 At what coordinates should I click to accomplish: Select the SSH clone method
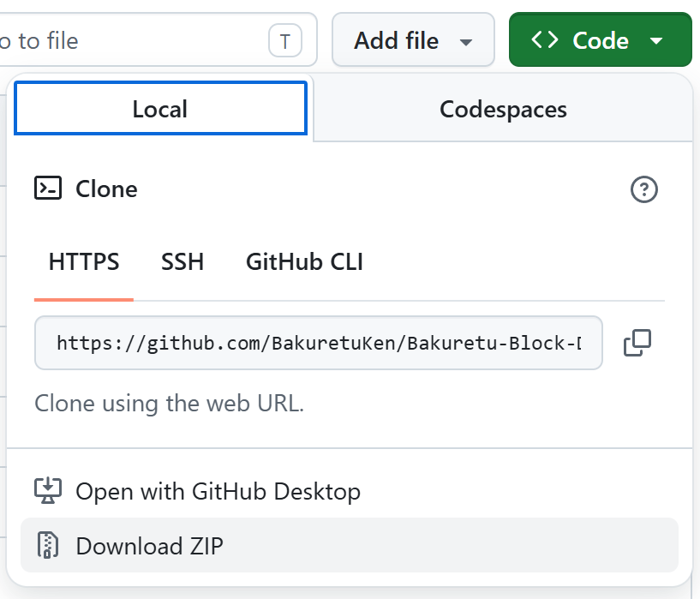click(x=182, y=262)
